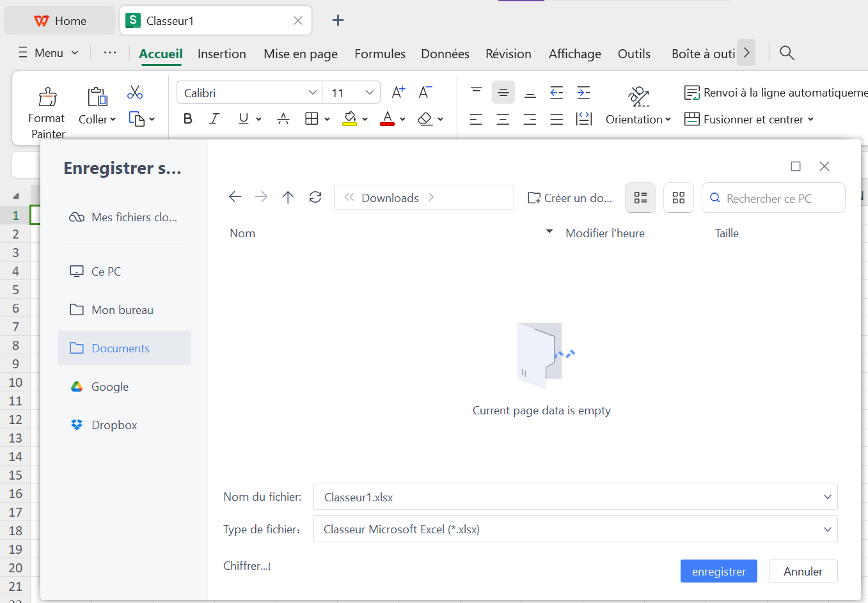Click the refresh icon in the dialog

315,197
